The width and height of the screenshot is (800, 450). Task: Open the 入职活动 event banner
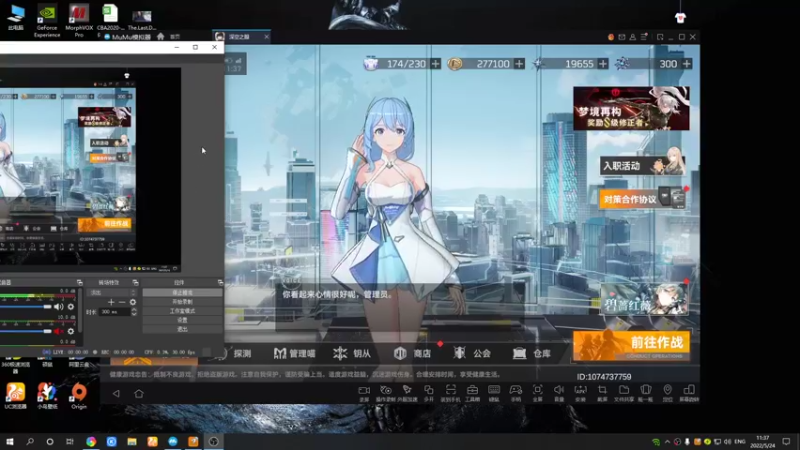pos(642,166)
